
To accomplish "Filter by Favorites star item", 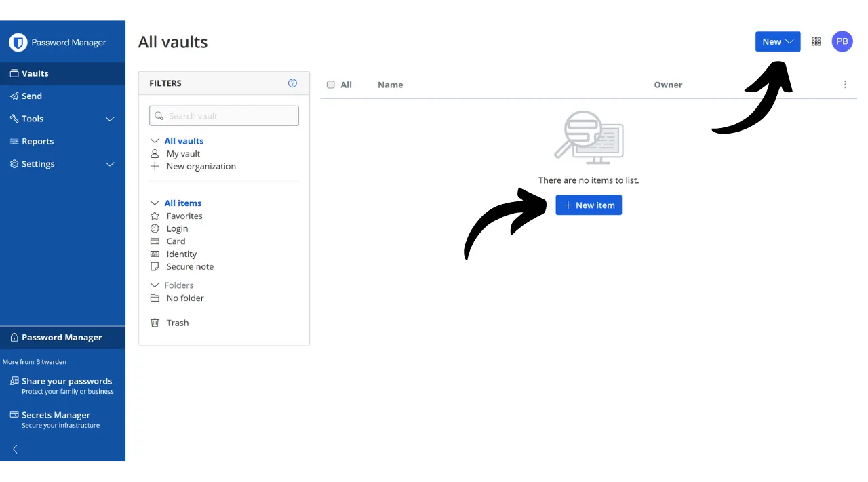I will point(184,216).
